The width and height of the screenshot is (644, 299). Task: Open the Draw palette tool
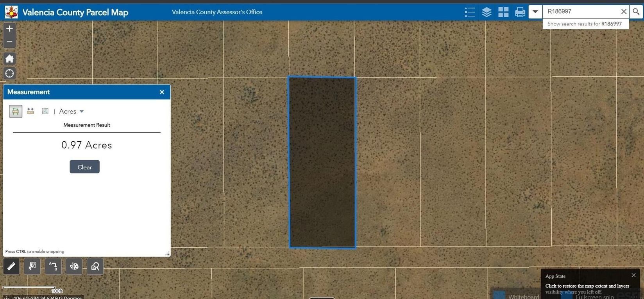pos(74,267)
